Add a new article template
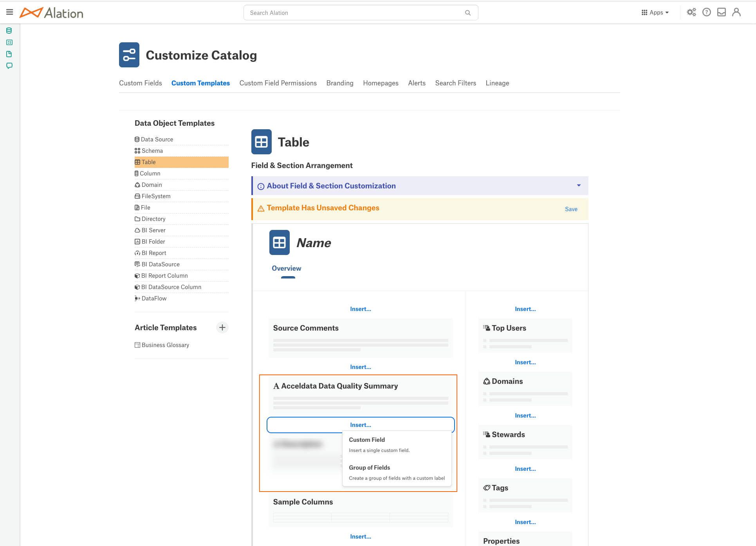This screenshot has width=756, height=546. [222, 327]
